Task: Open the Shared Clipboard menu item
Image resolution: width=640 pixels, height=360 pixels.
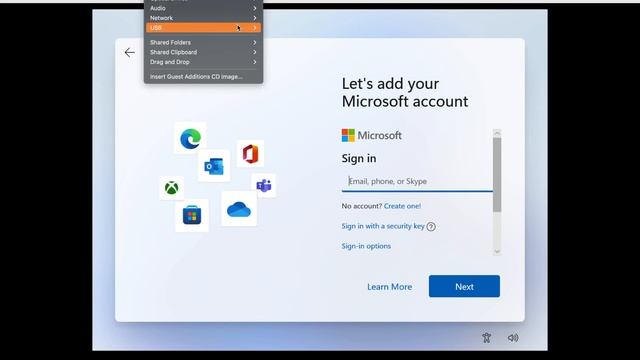Action: click(x=203, y=52)
